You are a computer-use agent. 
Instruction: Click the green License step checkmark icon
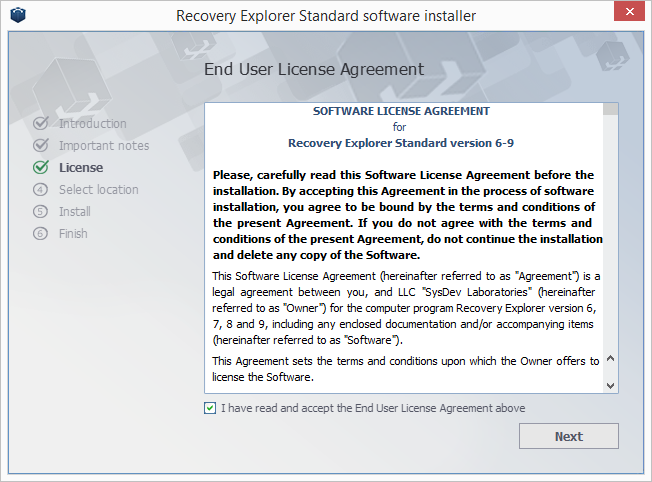click(41, 168)
